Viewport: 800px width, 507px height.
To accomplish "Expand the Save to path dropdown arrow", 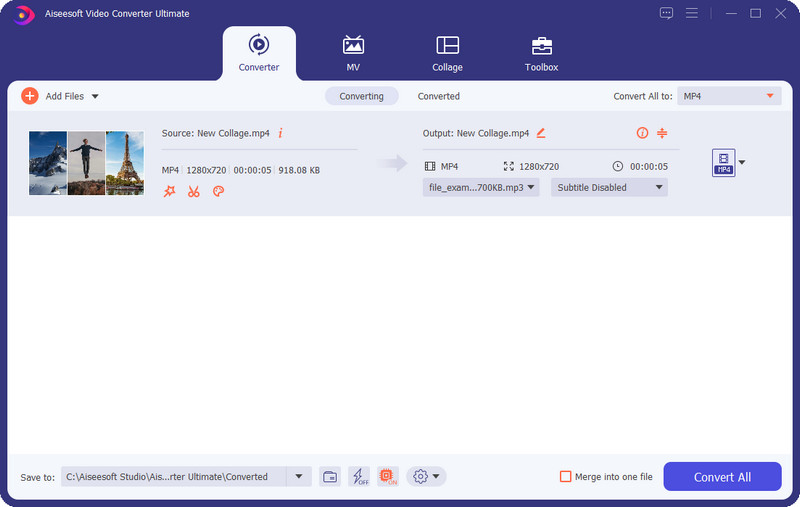I will (299, 476).
